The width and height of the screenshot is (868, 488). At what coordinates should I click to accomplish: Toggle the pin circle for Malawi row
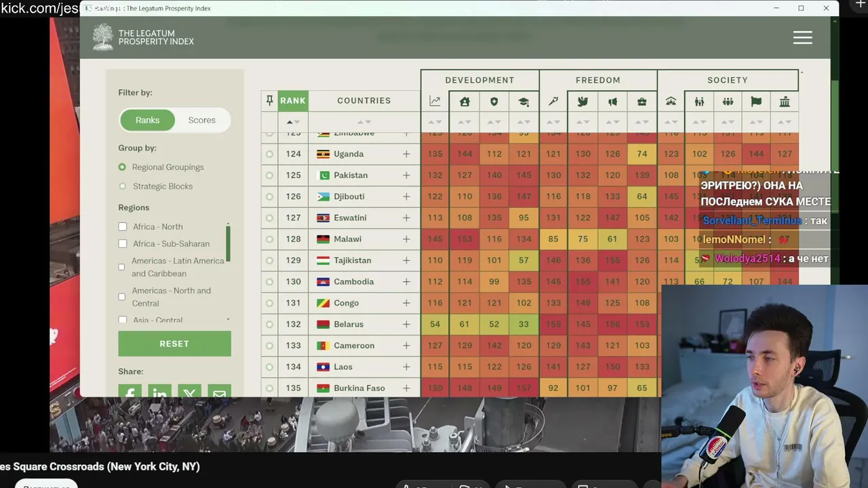(x=269, y=239)
